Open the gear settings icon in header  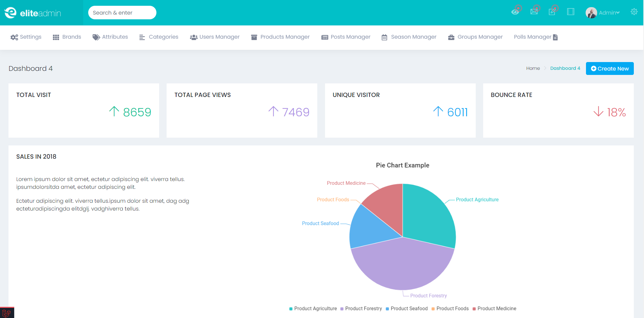tap(634, 12)
